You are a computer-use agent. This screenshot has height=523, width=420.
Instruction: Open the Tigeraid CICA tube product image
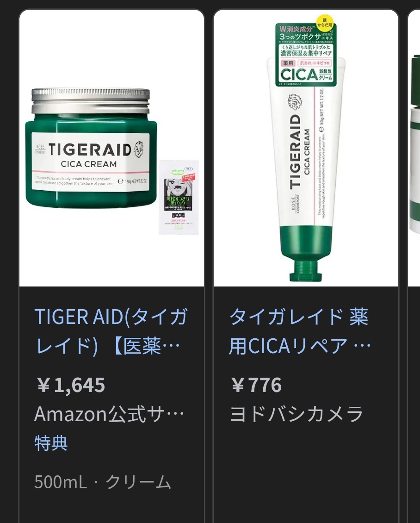(306, 148)
